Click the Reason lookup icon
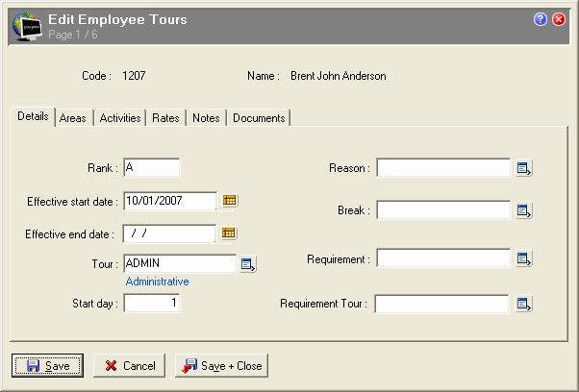This screenshot has width=579, height=392. (x=524, y=169)
